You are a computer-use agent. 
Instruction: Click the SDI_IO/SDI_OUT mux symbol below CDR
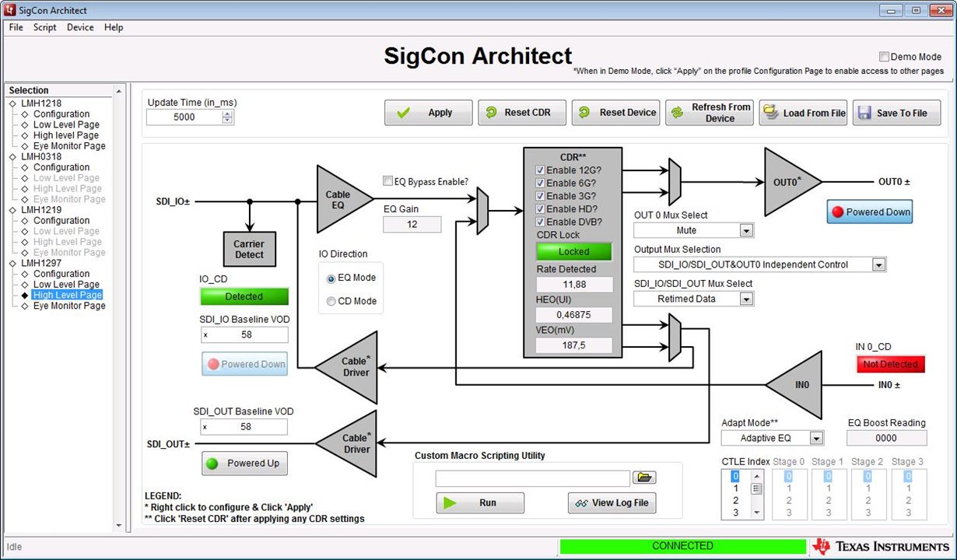[x=675, y=338]
